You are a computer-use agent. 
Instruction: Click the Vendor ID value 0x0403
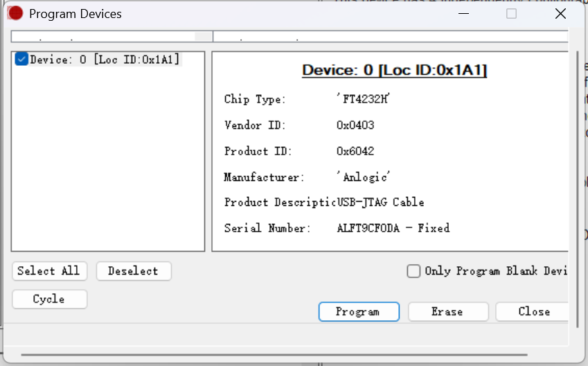coord(355,125)
